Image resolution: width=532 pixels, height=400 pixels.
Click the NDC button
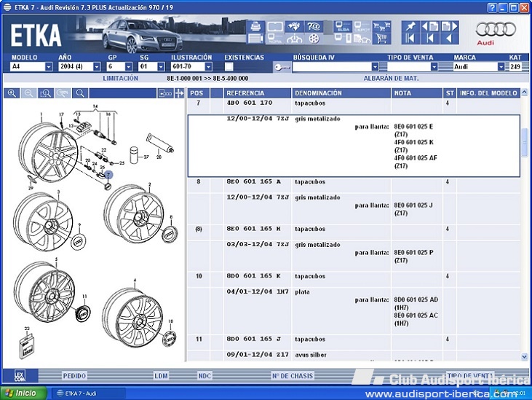[x=205, y=376]
